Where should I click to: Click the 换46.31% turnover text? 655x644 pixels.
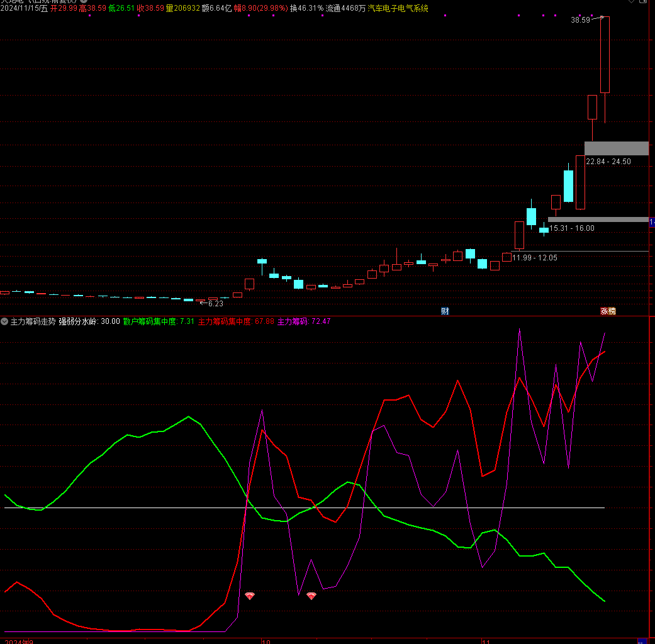(306, 8)
